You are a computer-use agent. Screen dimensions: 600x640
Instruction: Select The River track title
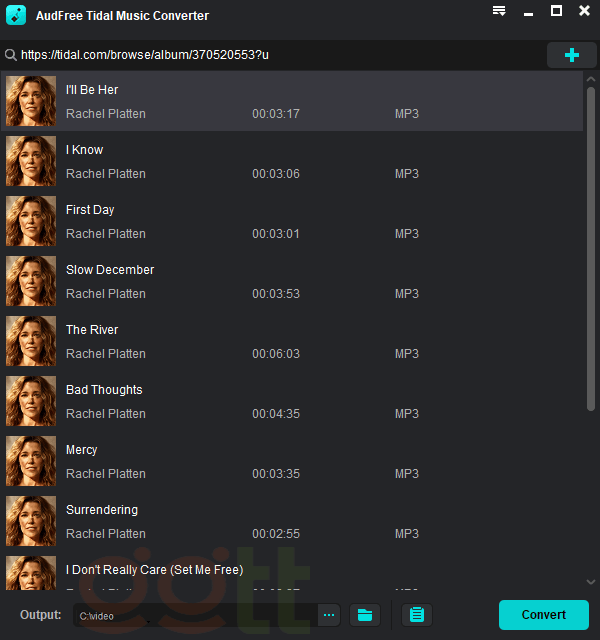click(x=92, y=330)
